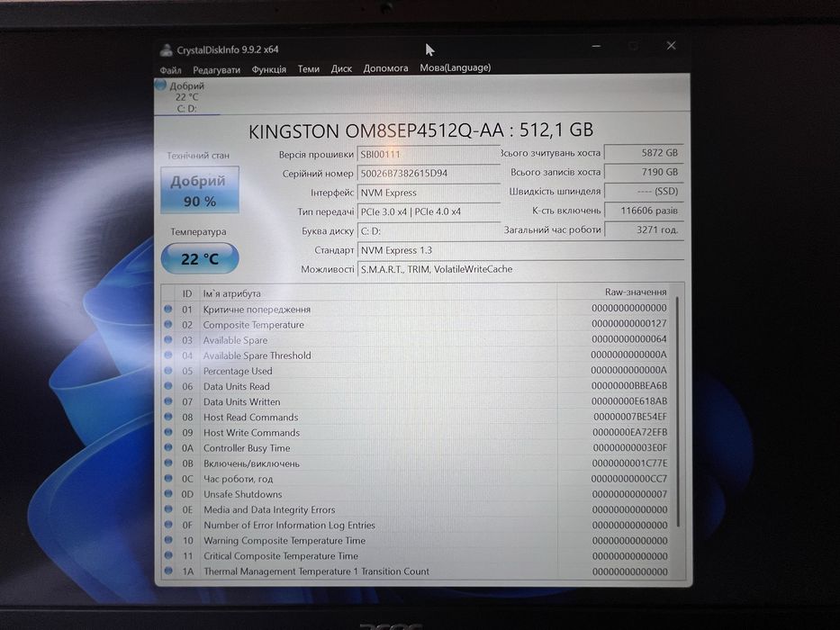The width and height of the screenshot is (840, 630).
Task: Click the status dot for Media and Data Integrity Errors
Action: (168, 508)
